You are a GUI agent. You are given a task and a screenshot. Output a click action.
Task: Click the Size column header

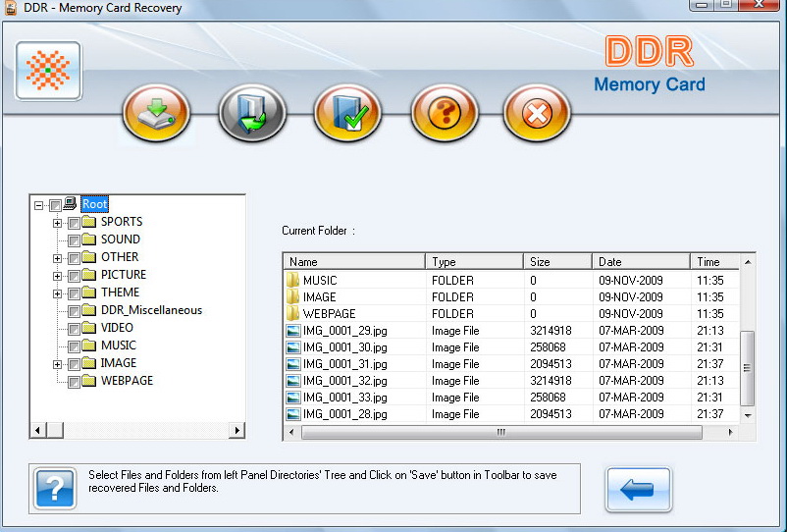pos(556,262)
